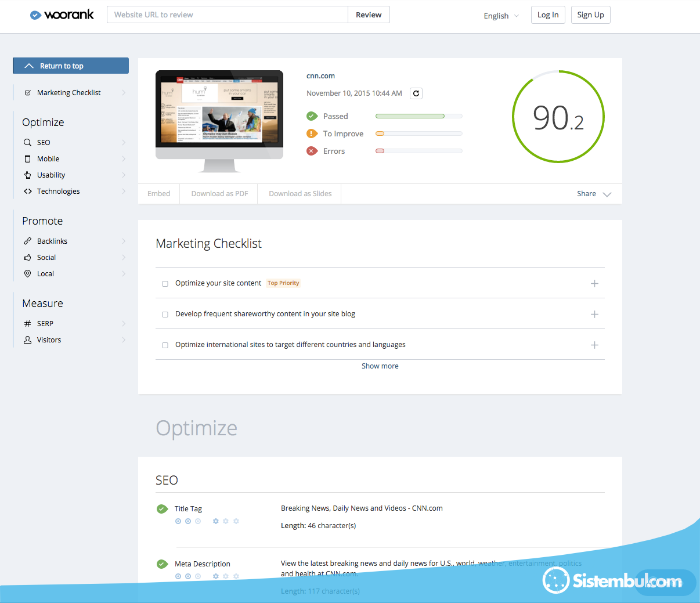Click the 90.2 score circle

pos(558,117)
